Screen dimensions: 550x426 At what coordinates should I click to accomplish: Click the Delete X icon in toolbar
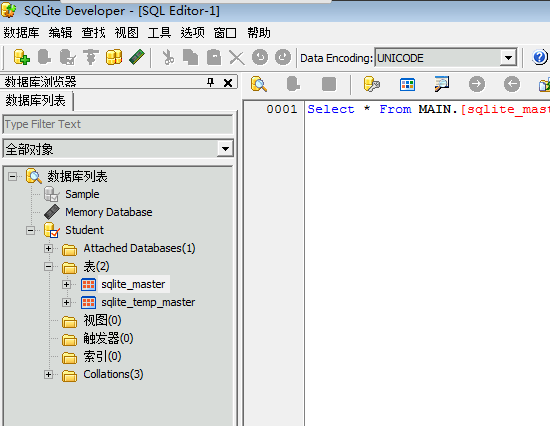click(x=237, y=58)
